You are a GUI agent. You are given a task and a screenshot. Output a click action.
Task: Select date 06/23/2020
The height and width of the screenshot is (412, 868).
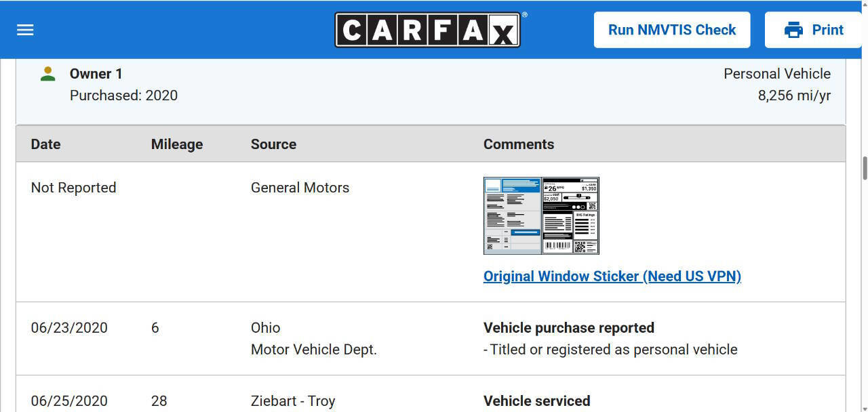point(69,328)
